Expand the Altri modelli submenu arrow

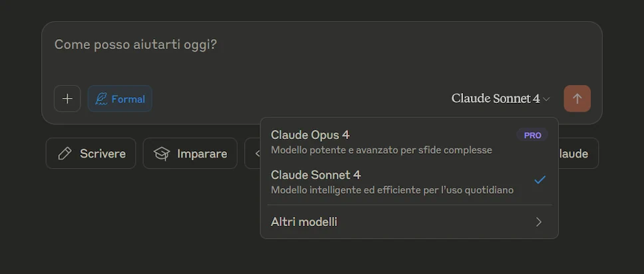pos(539,222)
